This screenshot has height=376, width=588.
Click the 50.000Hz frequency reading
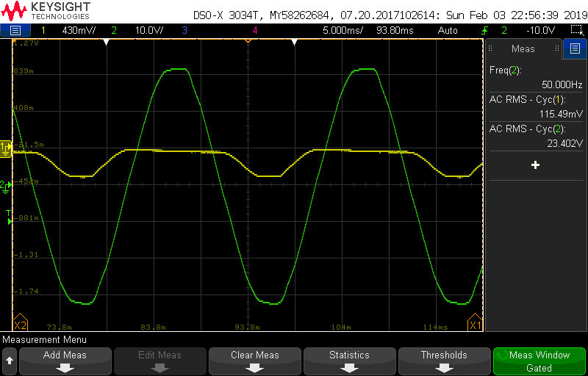[562, 84]
